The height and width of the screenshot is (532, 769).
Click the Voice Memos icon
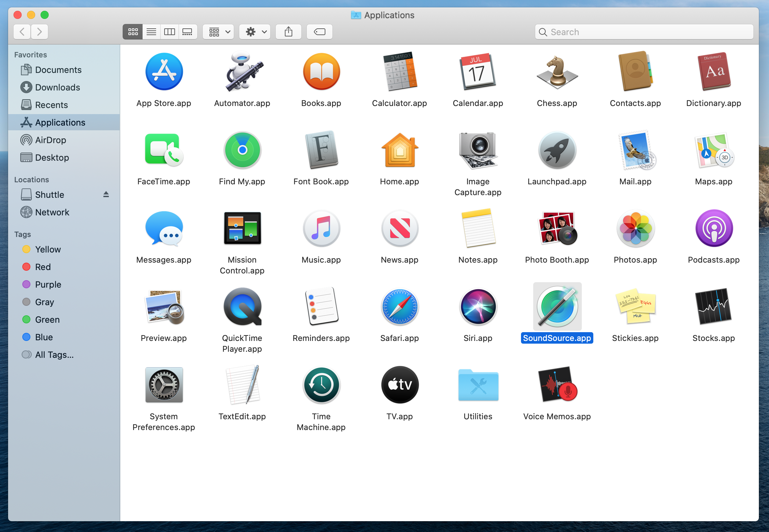click(x=557, y=385)
